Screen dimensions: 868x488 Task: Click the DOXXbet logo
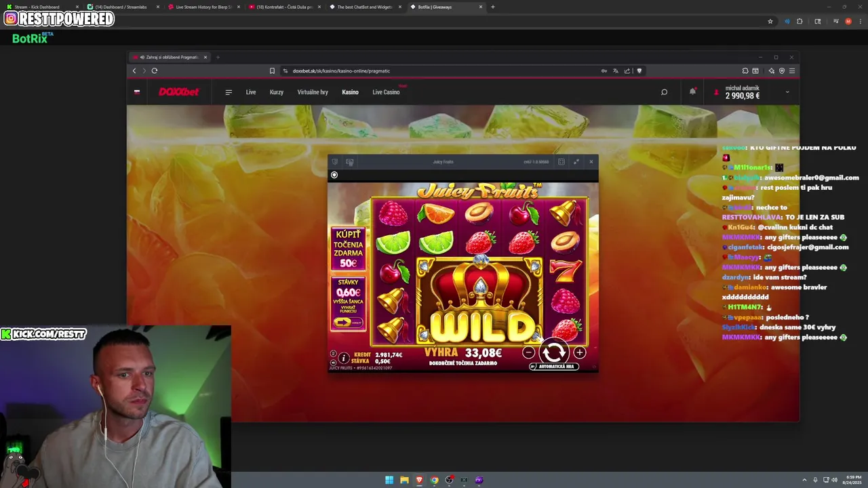point(179,92)
